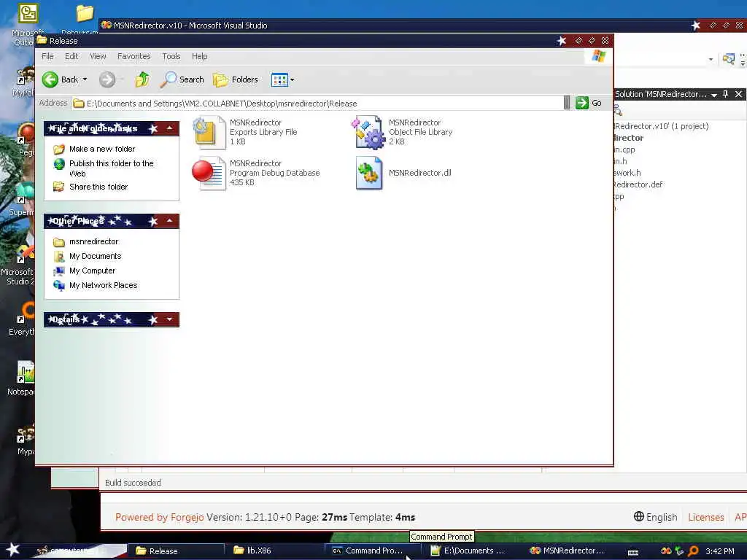
Task: Click the taskbar clock showing 3:42 PM
Action: click(x=719, y=551)
